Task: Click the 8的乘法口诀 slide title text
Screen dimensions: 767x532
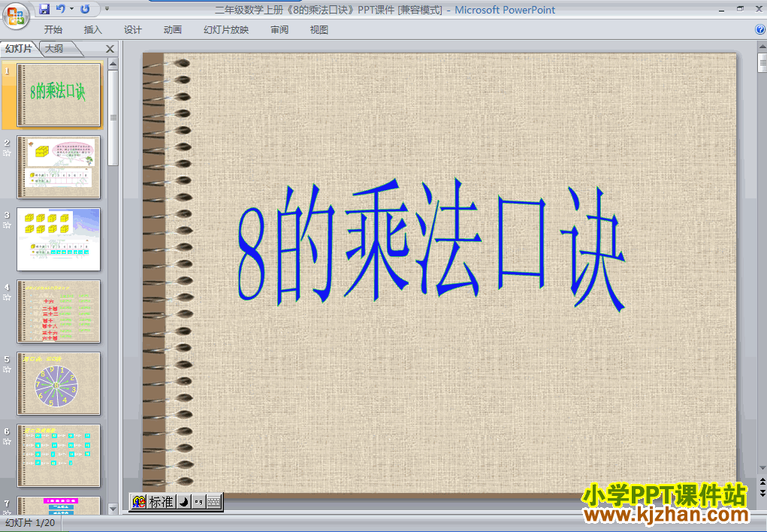Action: 431,245
